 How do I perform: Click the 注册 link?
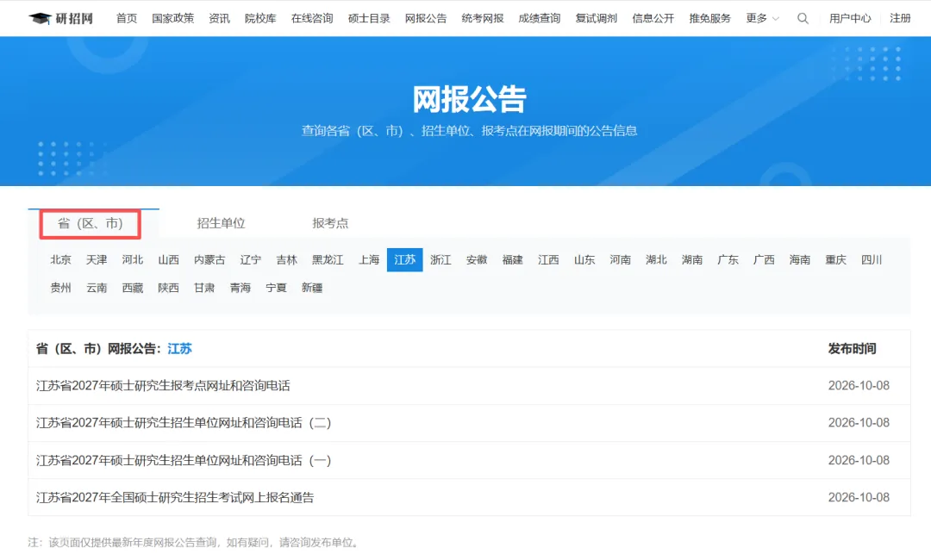900,18
